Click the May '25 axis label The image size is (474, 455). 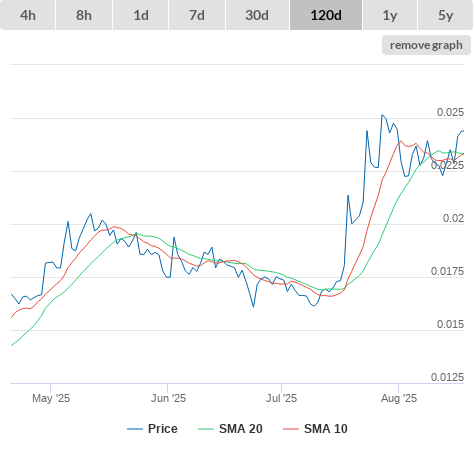51,398
